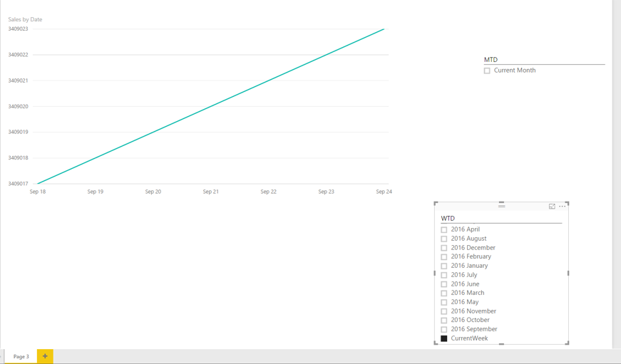The width and height of the screenshot is (621, 364).
Task: Mark the 2016 September checkbox
Action: [444, 329]
